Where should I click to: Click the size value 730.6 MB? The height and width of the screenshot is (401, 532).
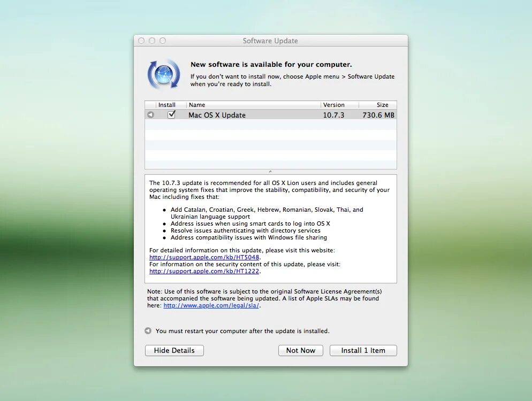click(378, 115)
